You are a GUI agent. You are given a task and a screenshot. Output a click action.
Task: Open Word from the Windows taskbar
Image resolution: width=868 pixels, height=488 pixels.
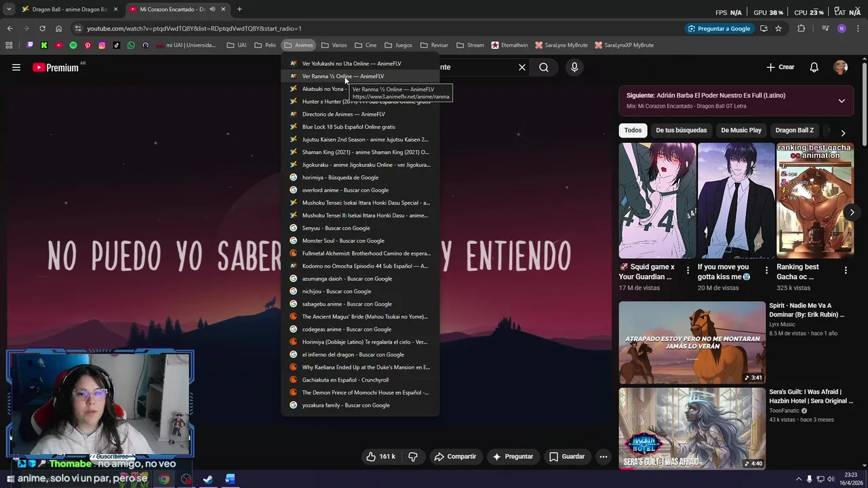click(x=230, y=479)
